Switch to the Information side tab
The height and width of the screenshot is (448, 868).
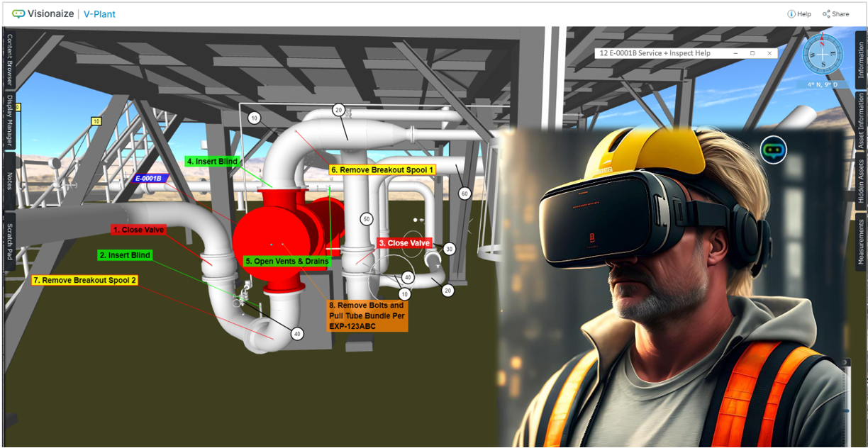861,60
